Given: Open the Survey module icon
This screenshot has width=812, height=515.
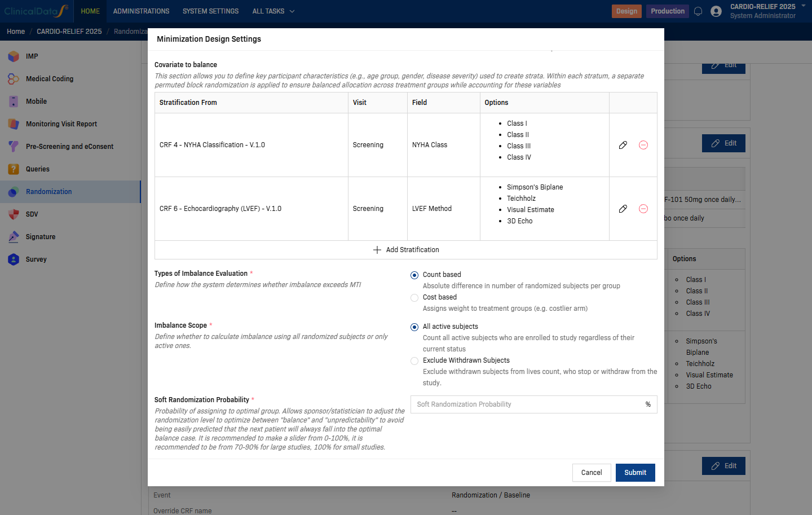Looking at the screenshot, I should [14, 259].
